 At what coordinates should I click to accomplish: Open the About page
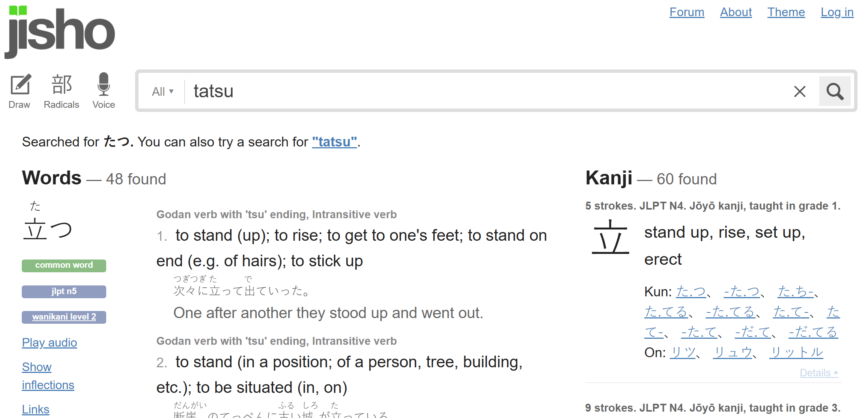(x=736, y=12)
